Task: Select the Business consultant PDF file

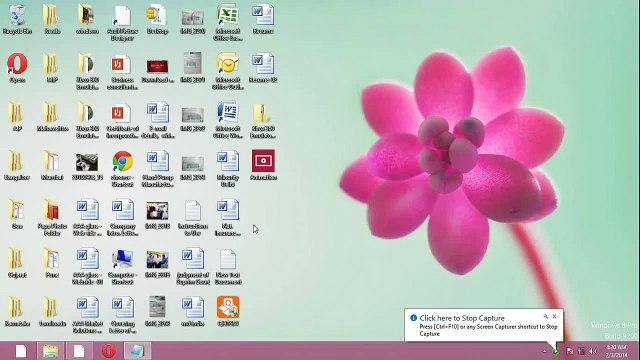Action: pyautogui.click(x=122, y=71)
